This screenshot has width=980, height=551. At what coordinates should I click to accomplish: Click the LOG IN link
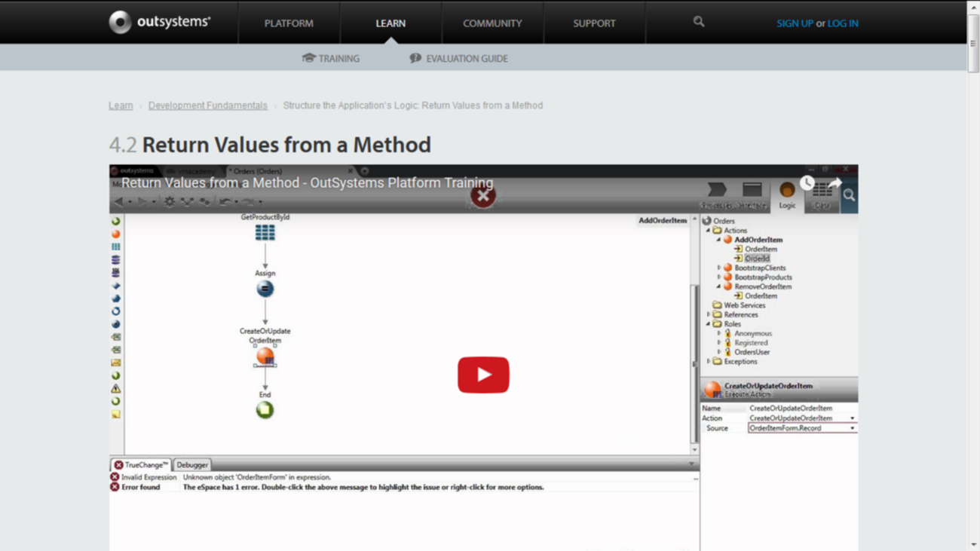tap(843, 23)
